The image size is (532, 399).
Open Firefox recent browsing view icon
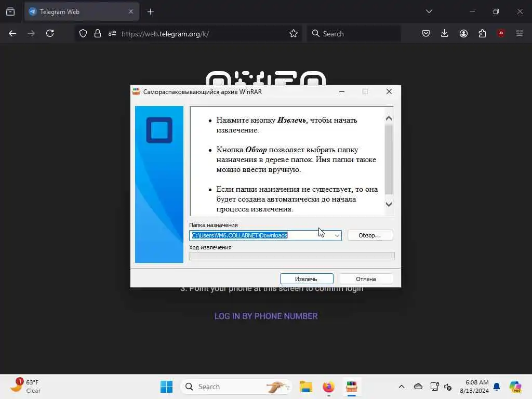(10, 12)
